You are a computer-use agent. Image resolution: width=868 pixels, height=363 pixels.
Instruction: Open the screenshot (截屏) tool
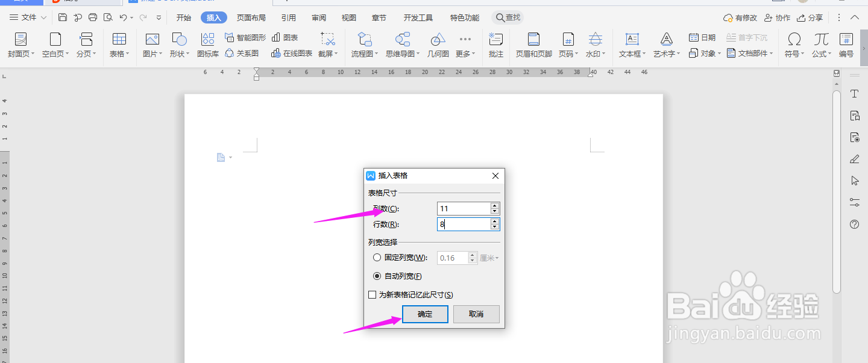point(328,45)
